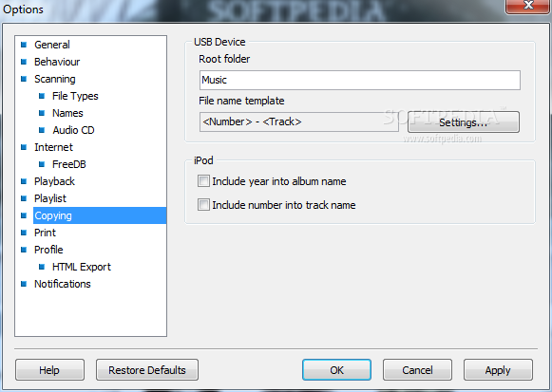The width and height of the screenshot is (552, 392).
Task: Click the blue bullet icon beside Playback
Action: coord(24,181)
